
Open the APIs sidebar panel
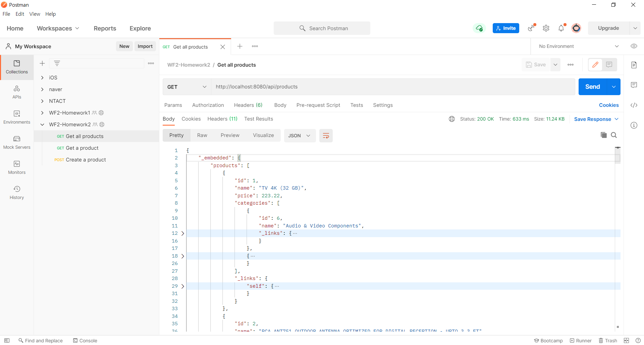tap(17, 92)
